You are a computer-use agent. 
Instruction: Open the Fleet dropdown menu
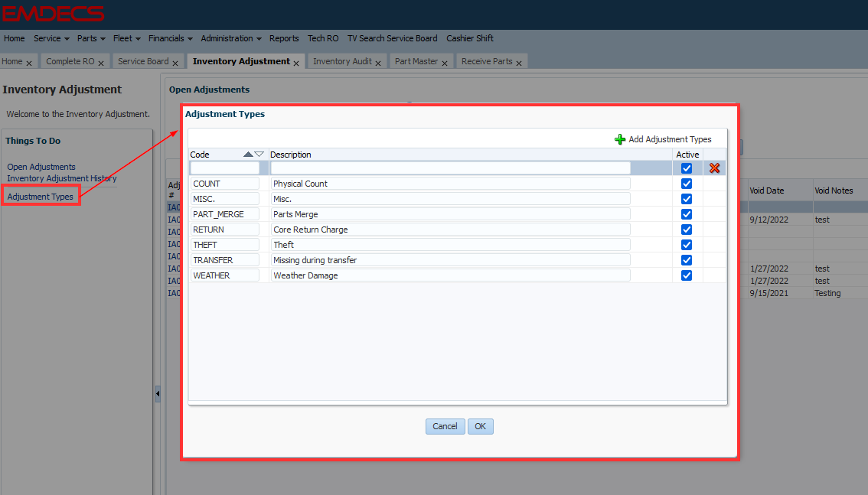coord(127,38)
